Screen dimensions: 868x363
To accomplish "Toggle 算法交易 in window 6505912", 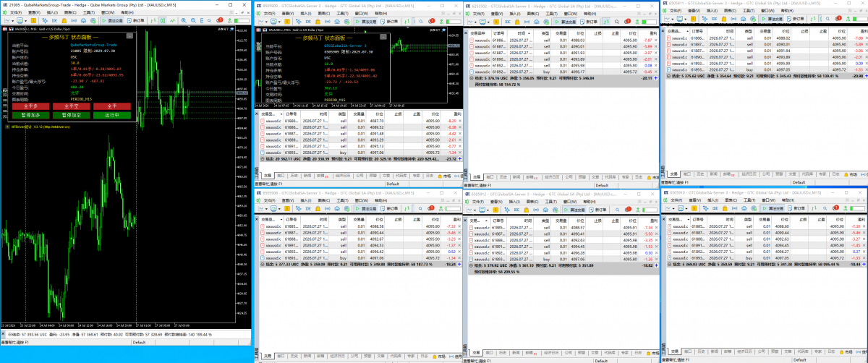I will 574,210.
